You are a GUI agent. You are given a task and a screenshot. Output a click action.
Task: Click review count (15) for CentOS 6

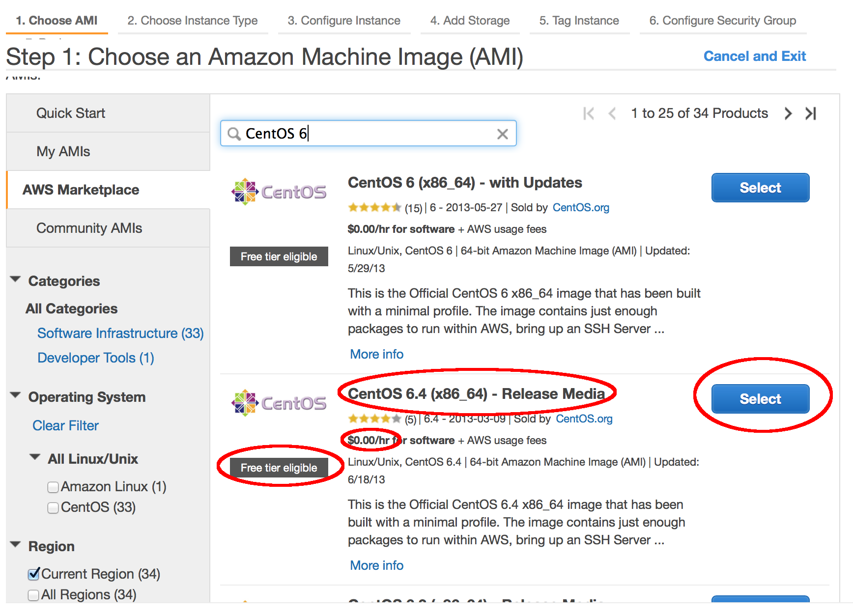pyautogui.click(x=413, y=208)
